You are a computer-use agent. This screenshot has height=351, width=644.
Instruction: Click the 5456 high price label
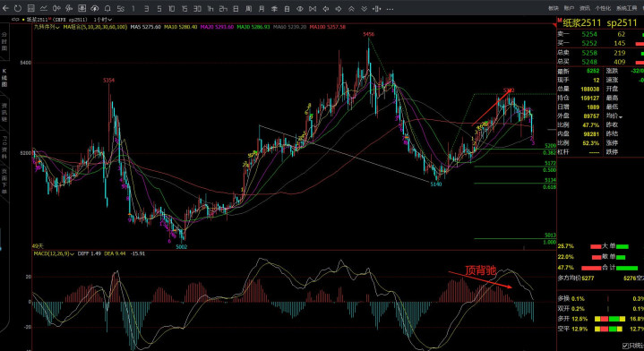(368, 35)
